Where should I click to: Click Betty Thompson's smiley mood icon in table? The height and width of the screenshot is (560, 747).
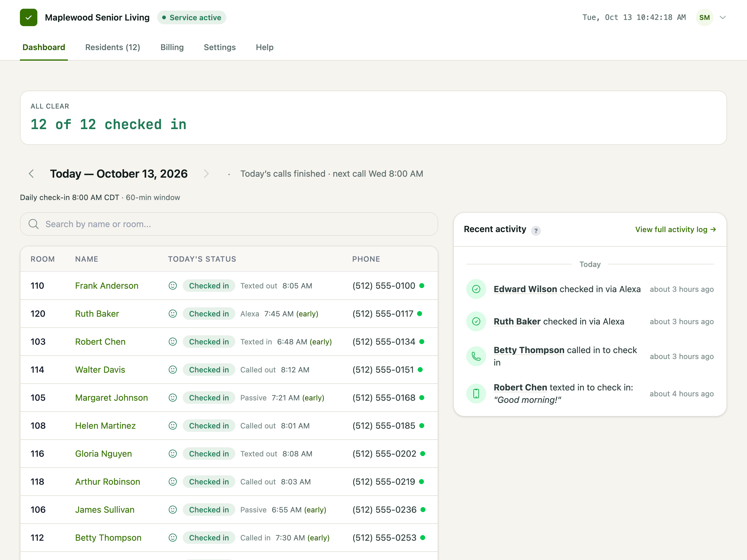[x=172, y=538]
